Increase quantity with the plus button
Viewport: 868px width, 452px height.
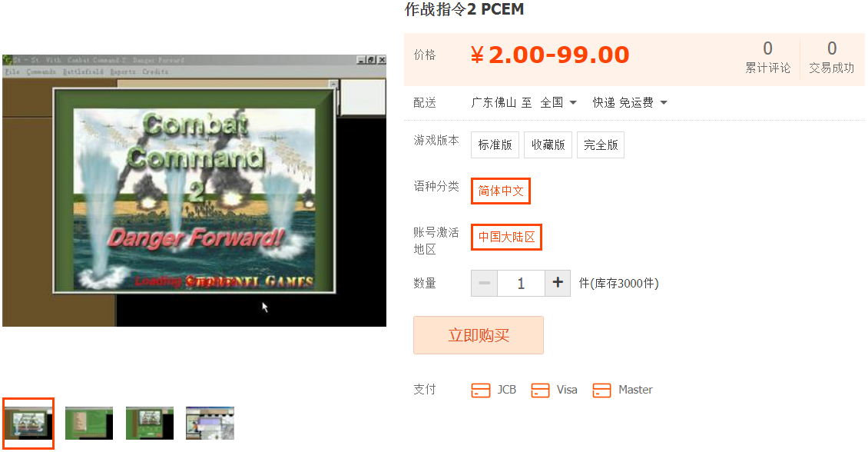558,283
